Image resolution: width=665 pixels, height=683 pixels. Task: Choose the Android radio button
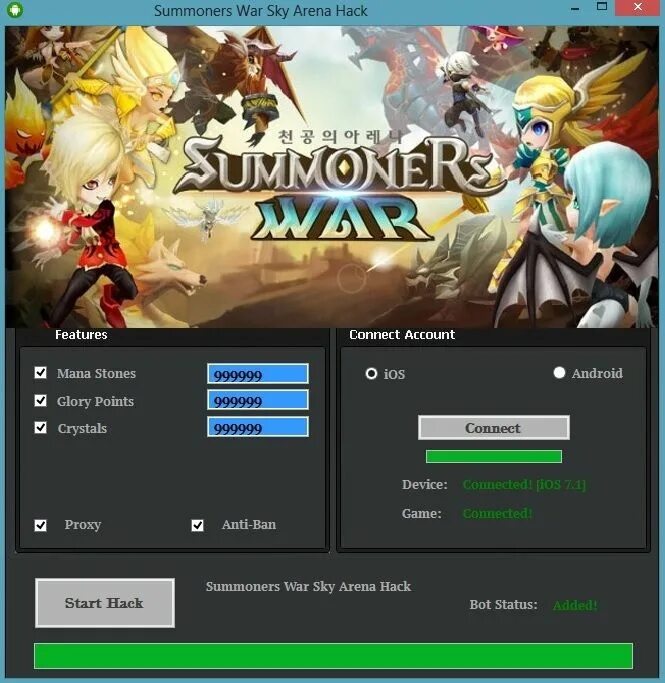coord(559,373)
